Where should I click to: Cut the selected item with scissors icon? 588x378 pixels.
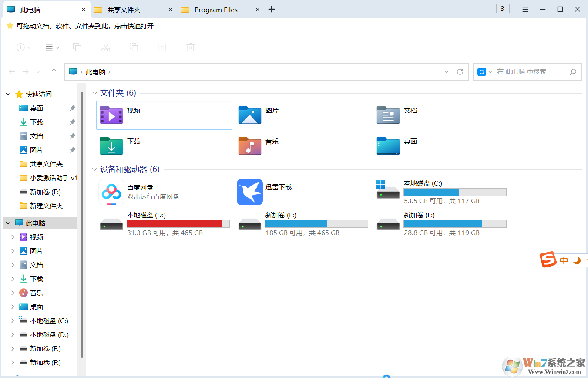[x=105, y=47]
